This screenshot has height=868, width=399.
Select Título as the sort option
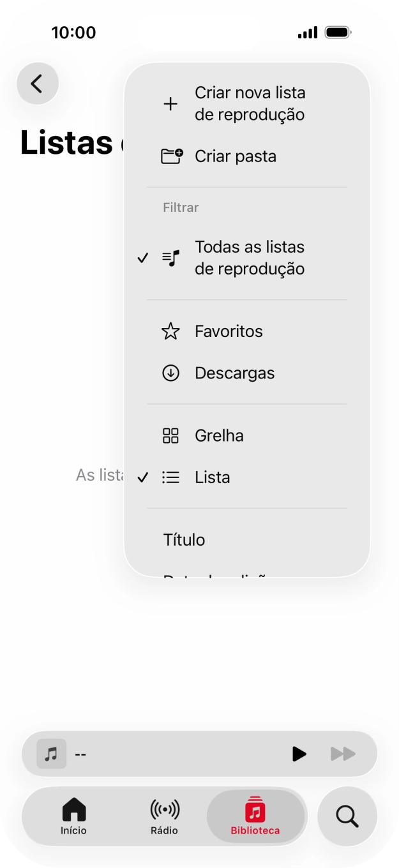[184, 539]
